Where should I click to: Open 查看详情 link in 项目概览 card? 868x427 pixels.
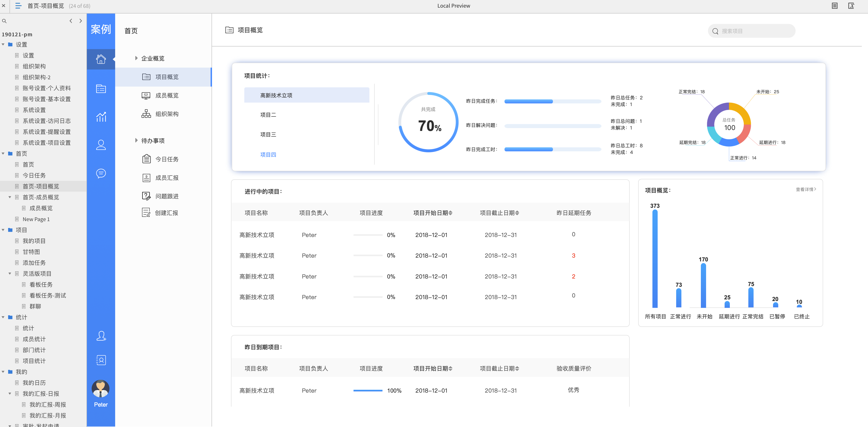click(x=806, y=189)
